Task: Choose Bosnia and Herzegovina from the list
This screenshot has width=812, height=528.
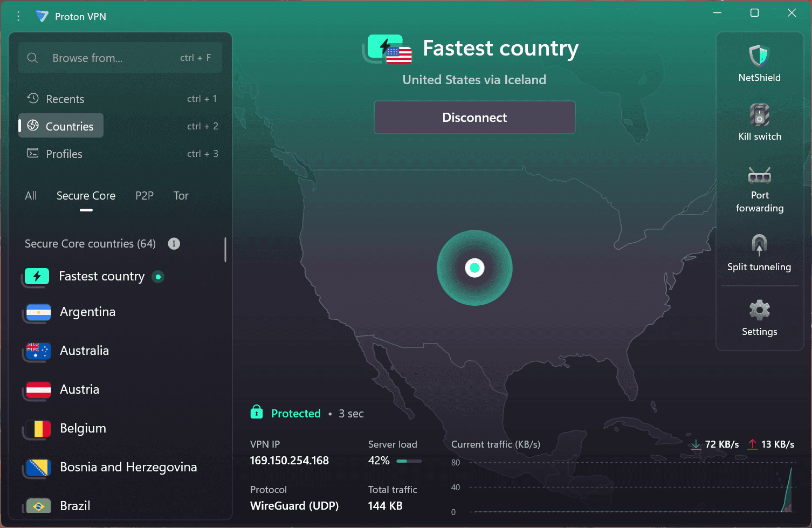Action: [128, 468]
